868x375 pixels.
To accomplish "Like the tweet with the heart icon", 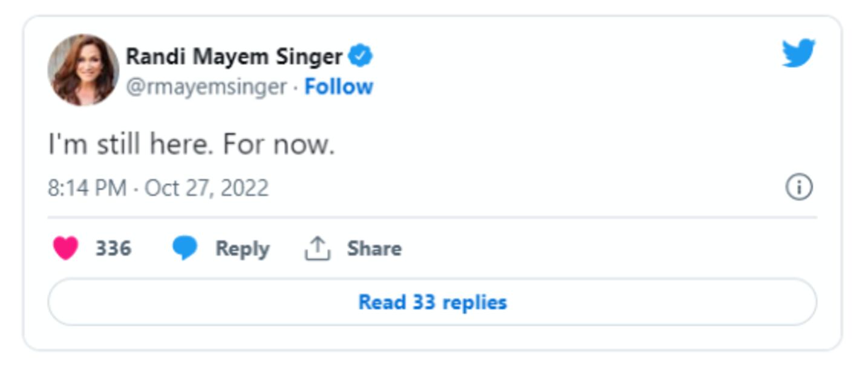I will (66, 248).
